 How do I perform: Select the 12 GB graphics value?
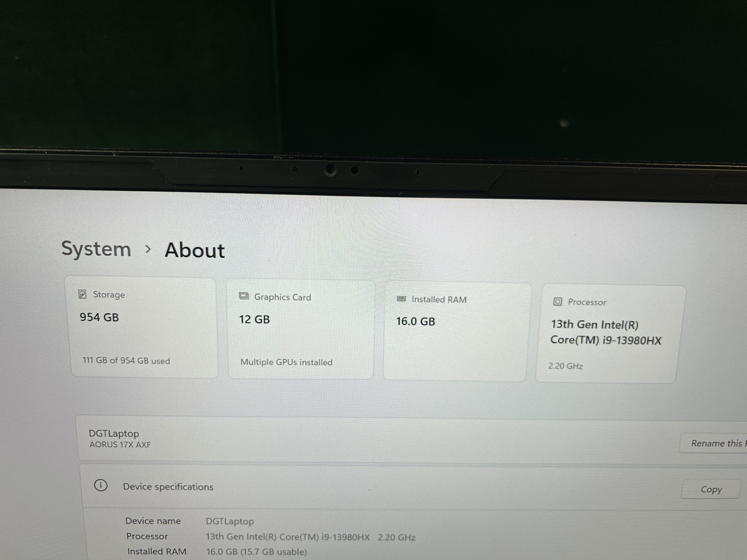point(254,320)
